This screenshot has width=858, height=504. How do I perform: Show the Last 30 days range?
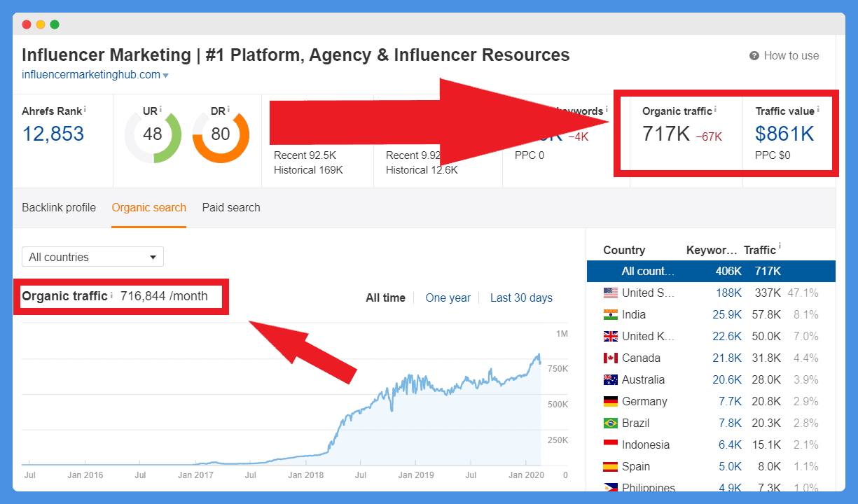point(521,297)
